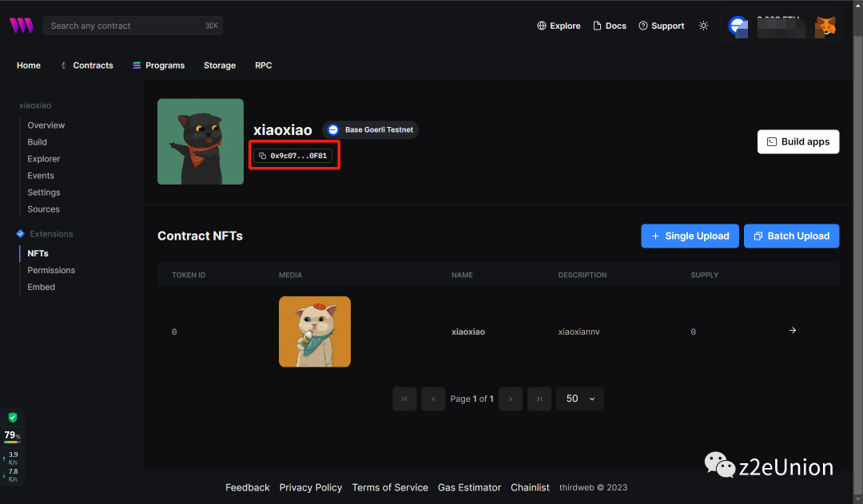The width and height of the screenshot is (863, 504).
Task: Open Explore from the globe icon
Action: click(x=542, y=26)
